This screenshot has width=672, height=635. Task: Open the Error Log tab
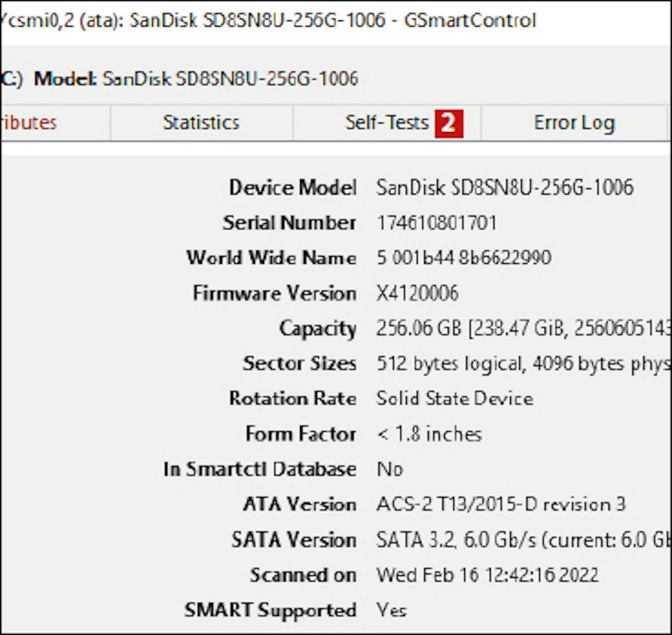[574, 123]
